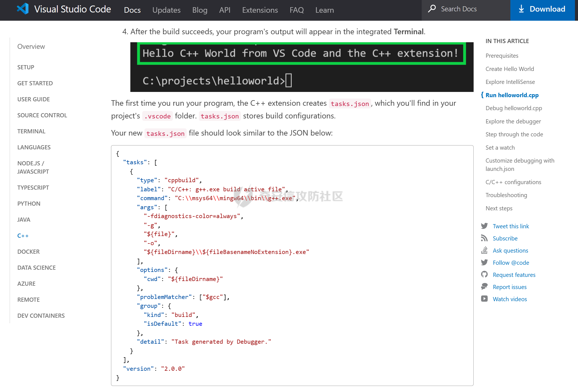Jump to Troubleshooting section
This screenshot has height=392, width=578.
tap(506, 195)
